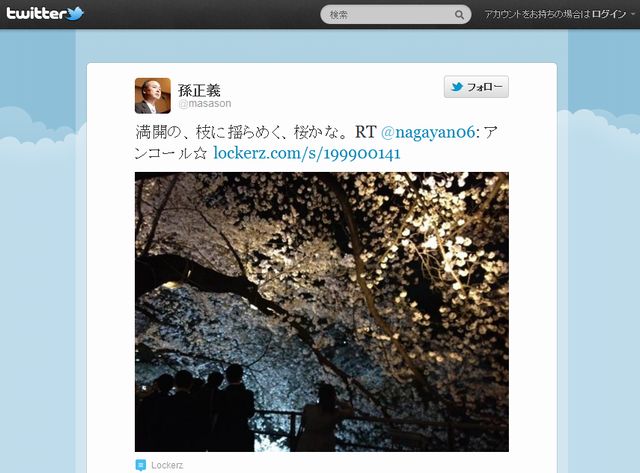Click the magnifying glass search icon
The image size is (640, 473).
(459, 15)
